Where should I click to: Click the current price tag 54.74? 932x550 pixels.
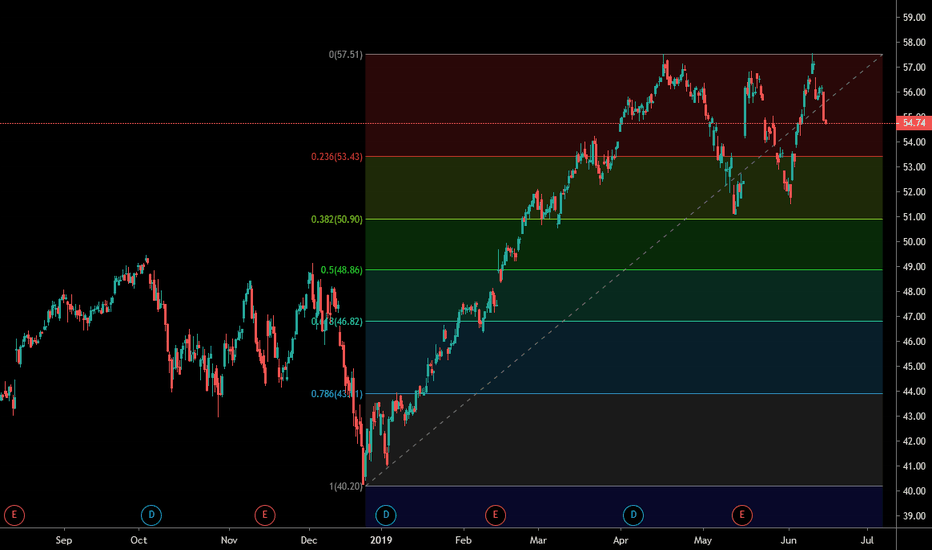click(x=914, y=123)
